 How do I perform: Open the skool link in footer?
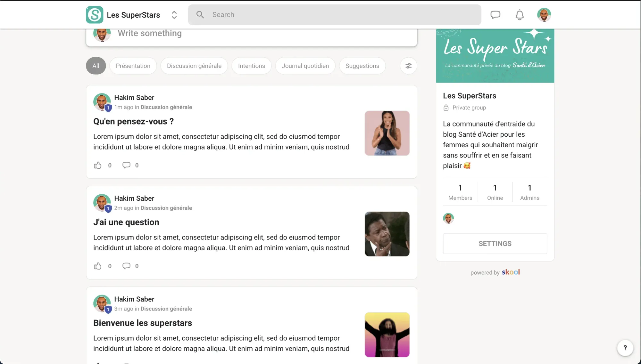coord(511,272)
